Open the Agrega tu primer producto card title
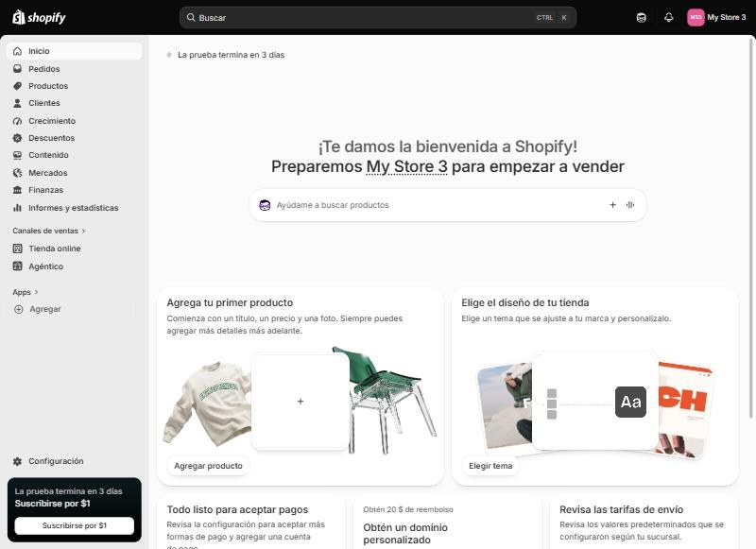Viewport: 756px width, 549px height. click(230, 302)
